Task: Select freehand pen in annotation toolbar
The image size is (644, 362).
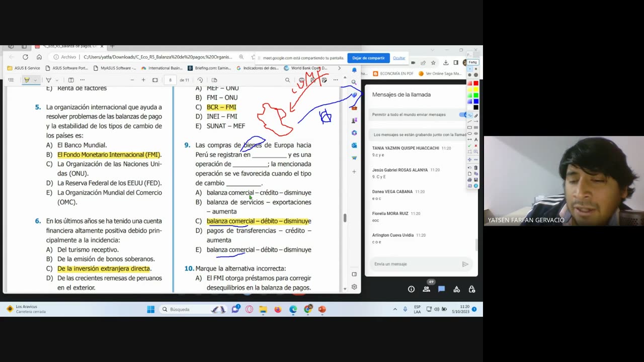Action: [x=470, y=115]
